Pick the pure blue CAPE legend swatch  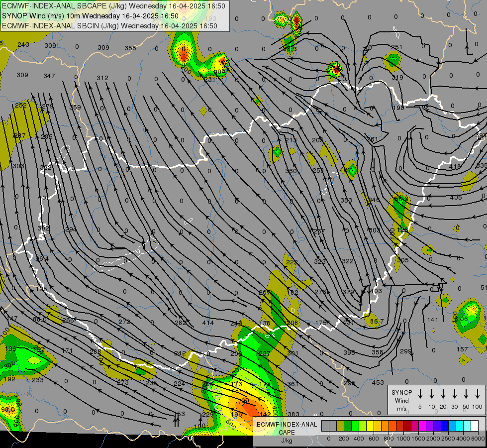coord(445,426)
